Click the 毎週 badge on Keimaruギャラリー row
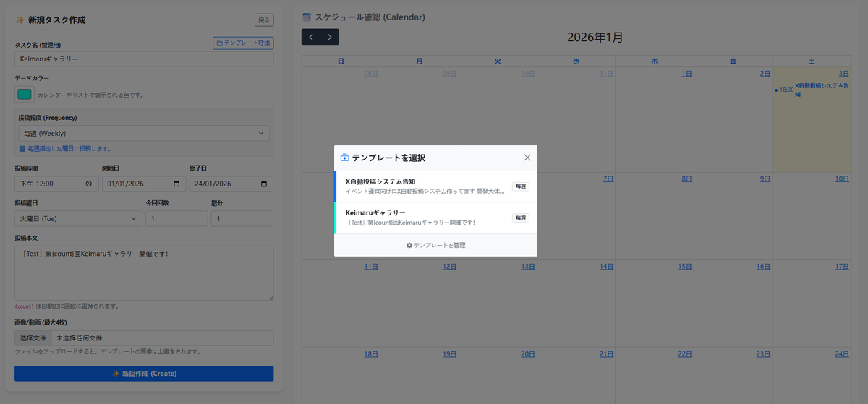This screenshot has width=868, height=404. point(521,218)
